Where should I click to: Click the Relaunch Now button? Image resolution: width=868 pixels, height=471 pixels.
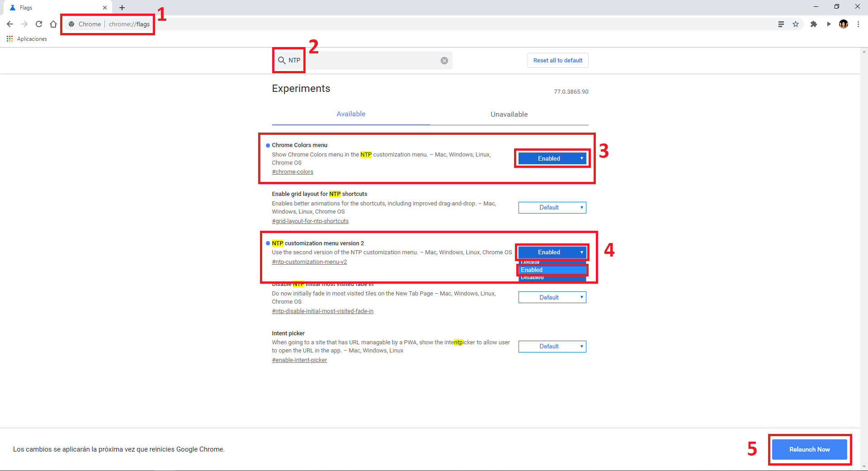(x=809, y=449)
